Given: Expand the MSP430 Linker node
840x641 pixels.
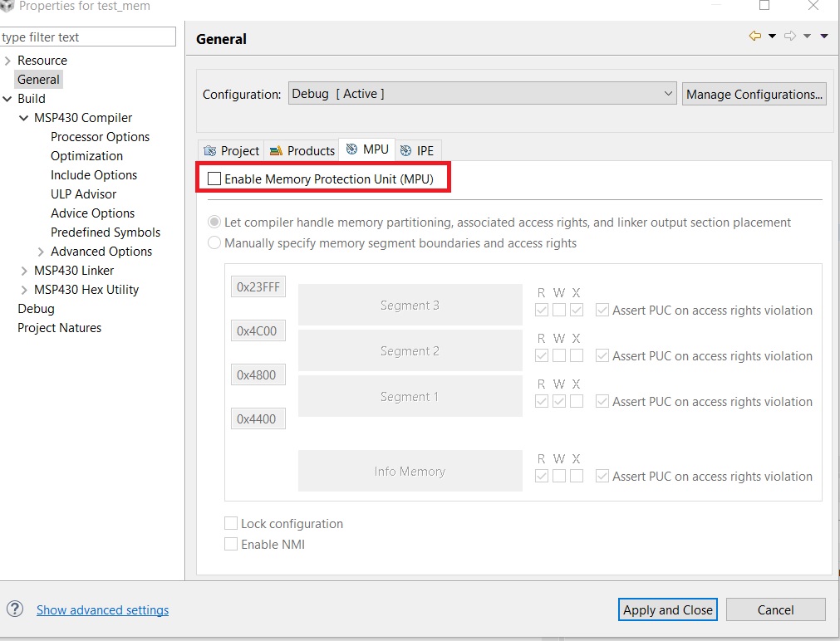Looking at the screenshot, I should tap(24, 271).
